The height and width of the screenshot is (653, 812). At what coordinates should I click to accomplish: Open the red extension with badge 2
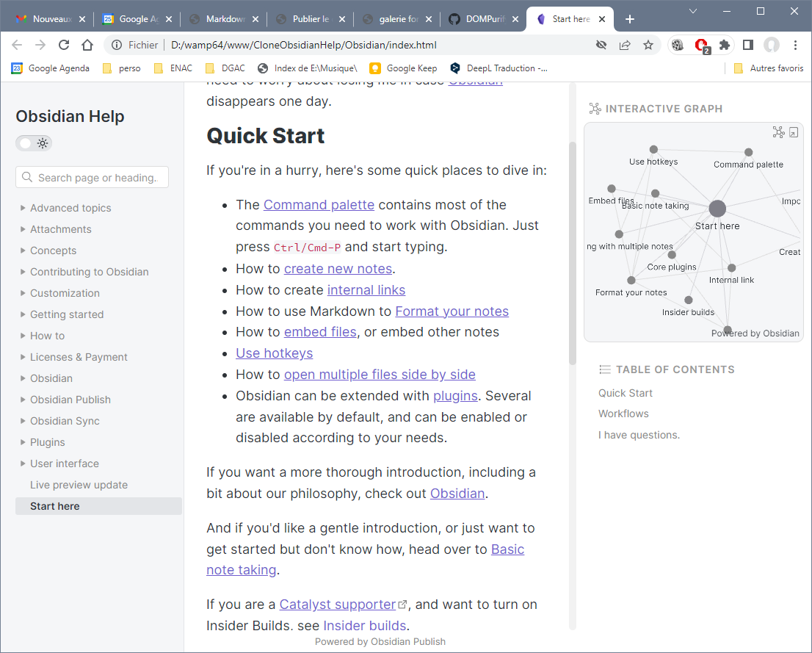(702, 46)
